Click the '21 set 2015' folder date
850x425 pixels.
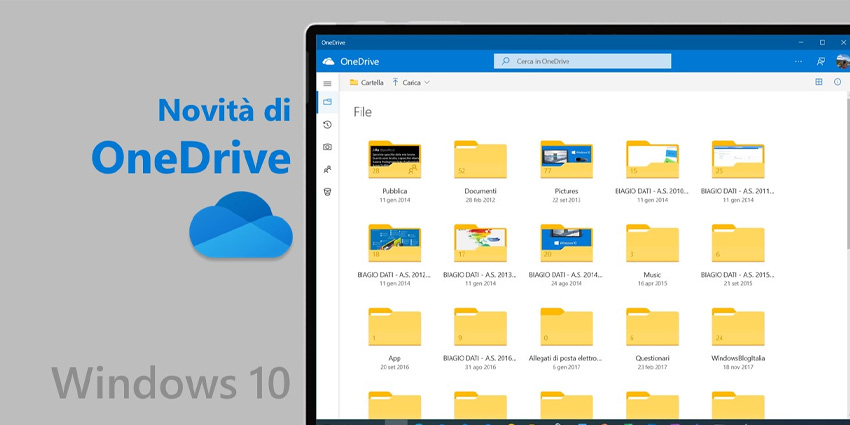click(738, 284)
